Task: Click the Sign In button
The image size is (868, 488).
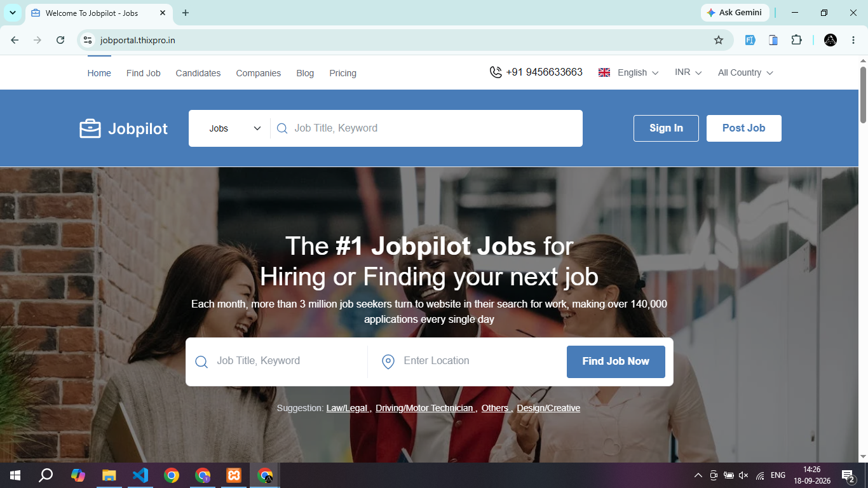Action: (666, 128)
